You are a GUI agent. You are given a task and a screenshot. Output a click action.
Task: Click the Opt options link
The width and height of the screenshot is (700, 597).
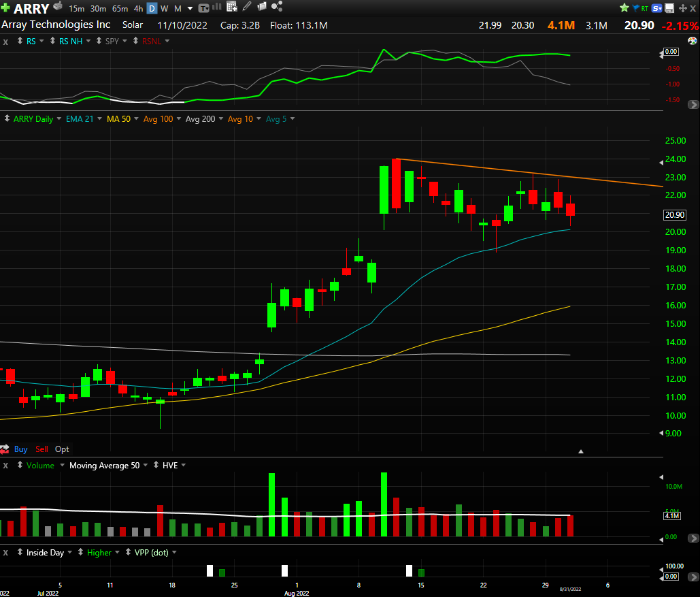click(x=62, y=449)
